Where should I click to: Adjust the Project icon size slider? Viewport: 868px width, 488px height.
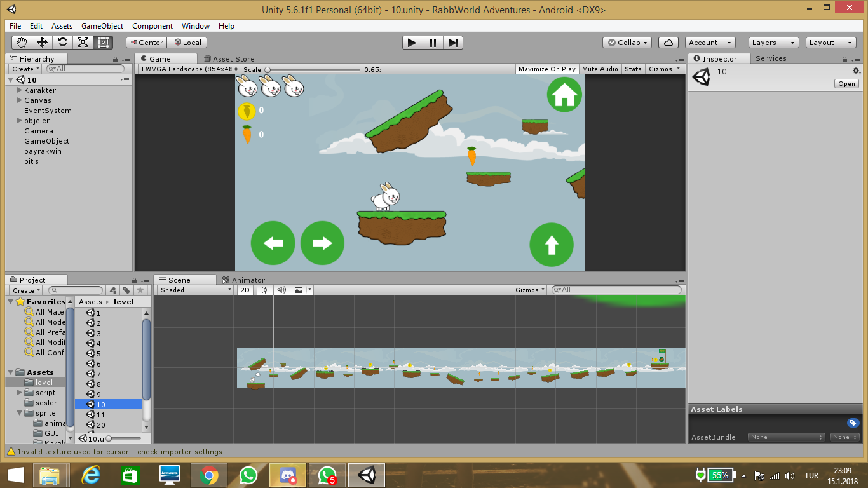pos(124,438)
